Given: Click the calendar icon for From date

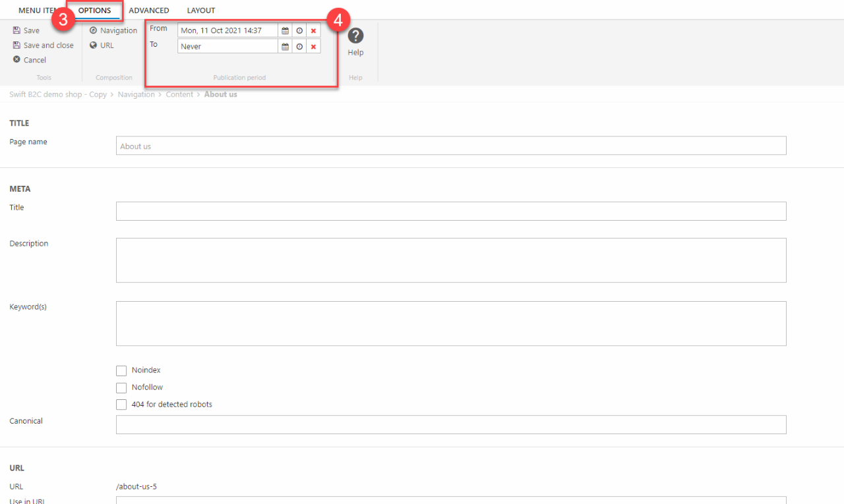Looking at the screenshot, I should pyautogui.click(x=285, y=31).
